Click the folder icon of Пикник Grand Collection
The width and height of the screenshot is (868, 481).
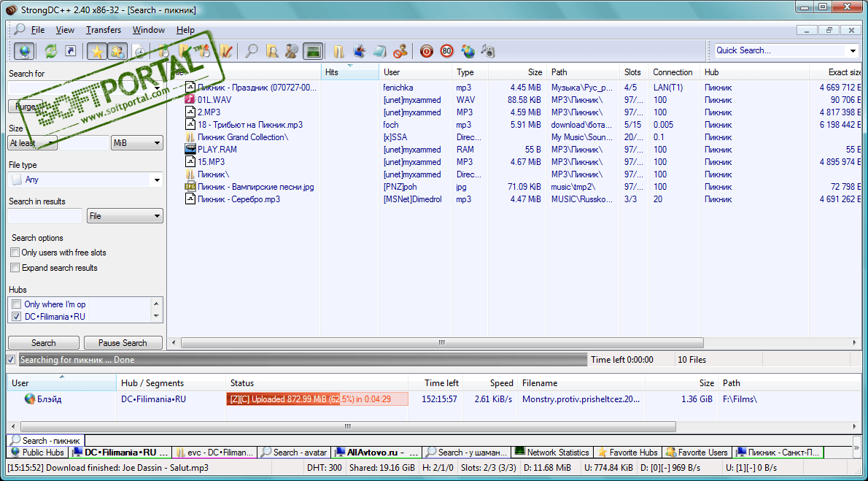pos(190,137)
